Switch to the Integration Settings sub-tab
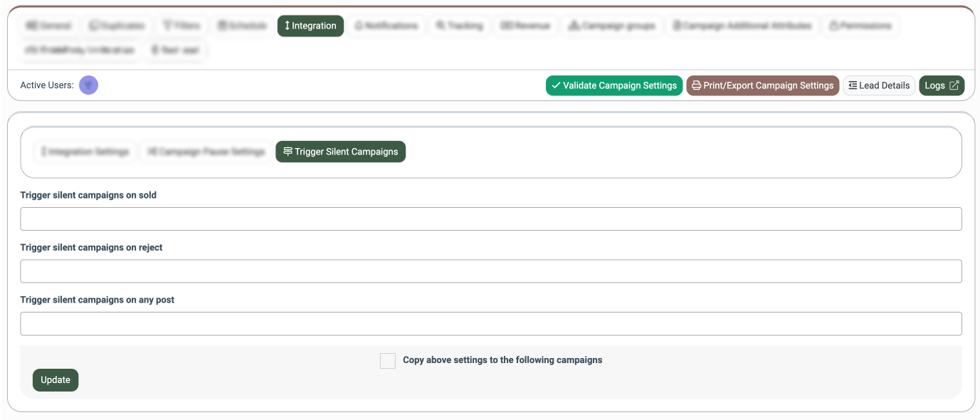The image size is (980, 420). (x=85, y=152)
